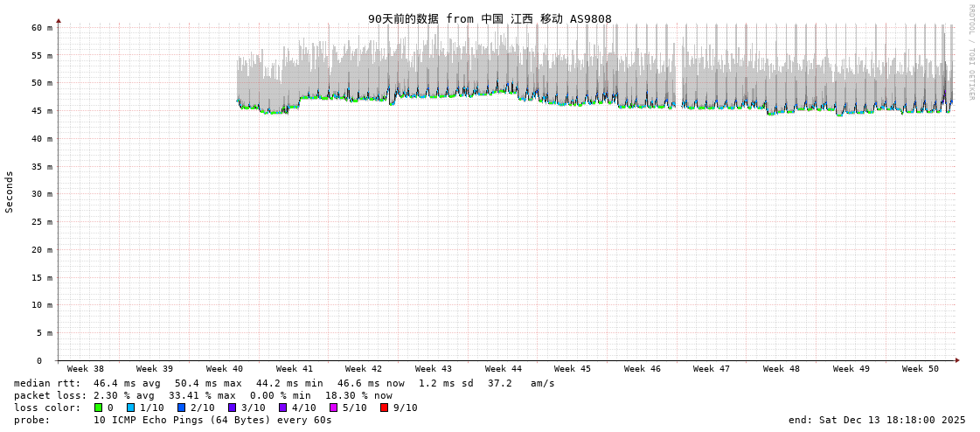
Task: Click the Week 44 x-axis label
Action: (x=504, y=369)
